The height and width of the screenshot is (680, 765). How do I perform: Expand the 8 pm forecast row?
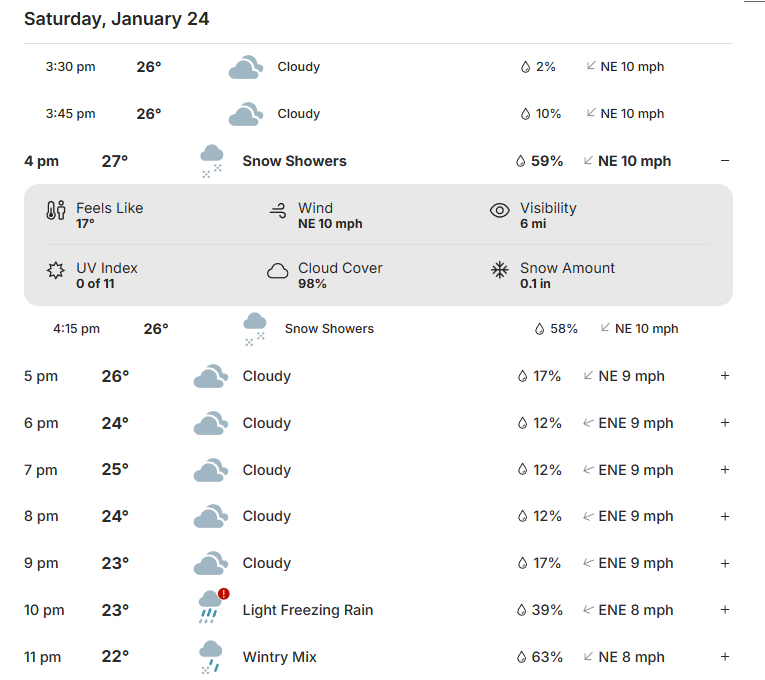tap(725, 516)
